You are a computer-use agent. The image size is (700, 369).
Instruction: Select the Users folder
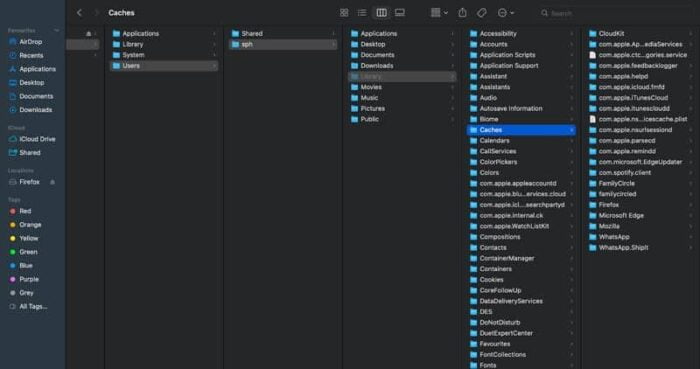click(x=164, y=66)
